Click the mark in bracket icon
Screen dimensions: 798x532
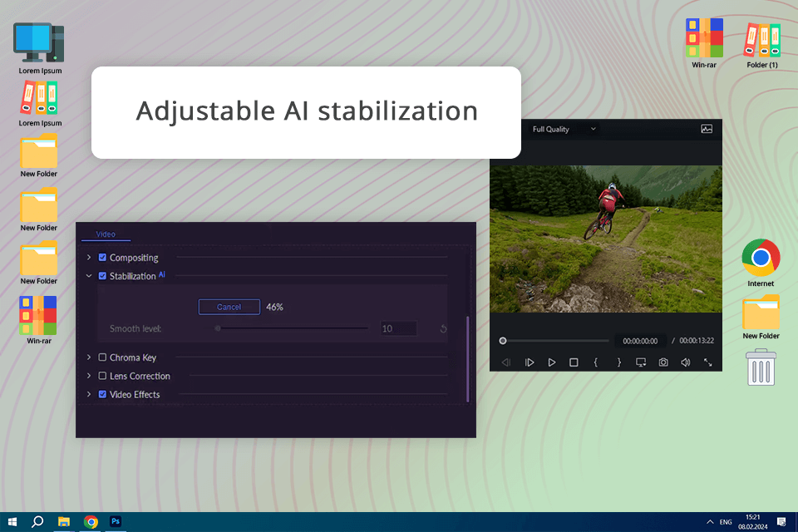pyautogui.click(x=596, y=362)
